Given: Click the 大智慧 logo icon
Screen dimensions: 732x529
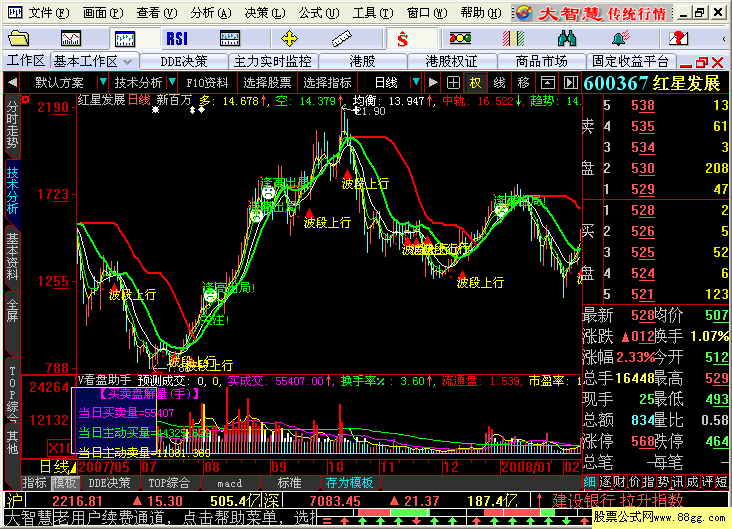Looking at the screenshot, I should [523, 13].
